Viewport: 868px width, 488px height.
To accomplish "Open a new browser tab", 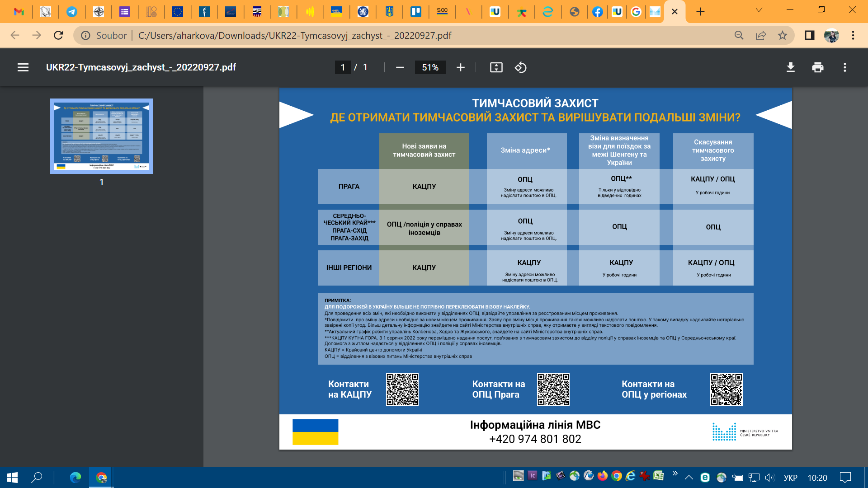I will point(700,12).
